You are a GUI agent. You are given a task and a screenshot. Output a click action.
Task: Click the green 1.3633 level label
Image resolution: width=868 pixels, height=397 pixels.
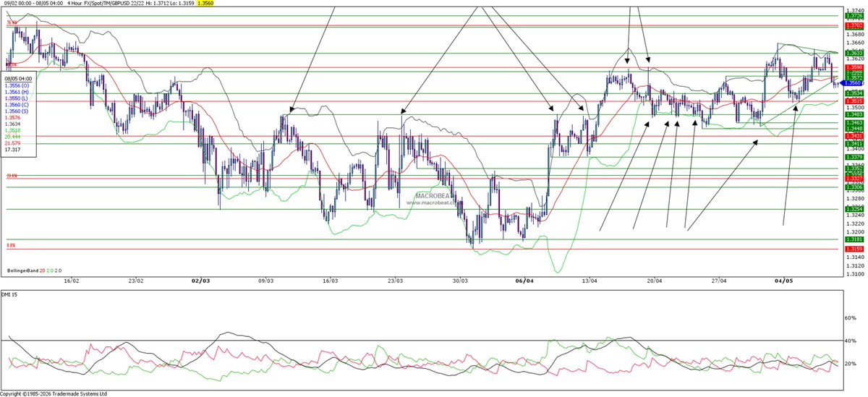coord(854,53)
